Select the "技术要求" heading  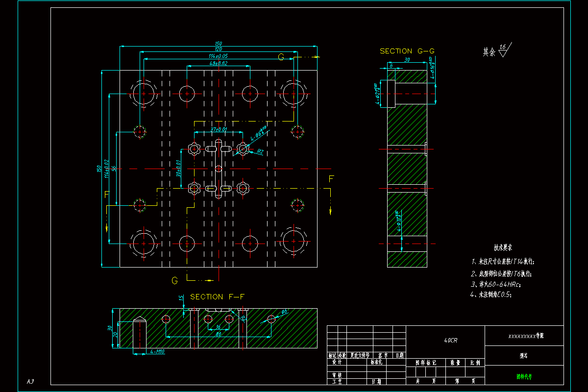503,248
